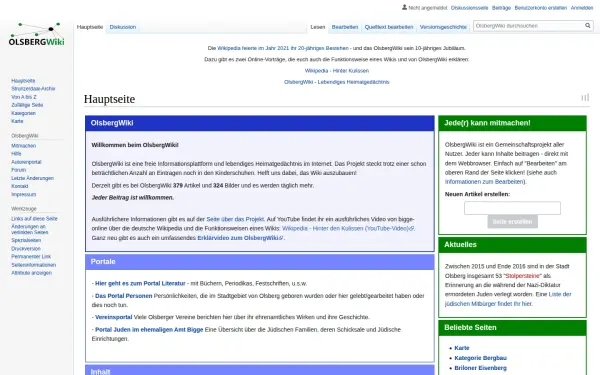600x375 pixels.
Task: Open Von A bis Z sidebar link
Action: click(x=24, y=97)
